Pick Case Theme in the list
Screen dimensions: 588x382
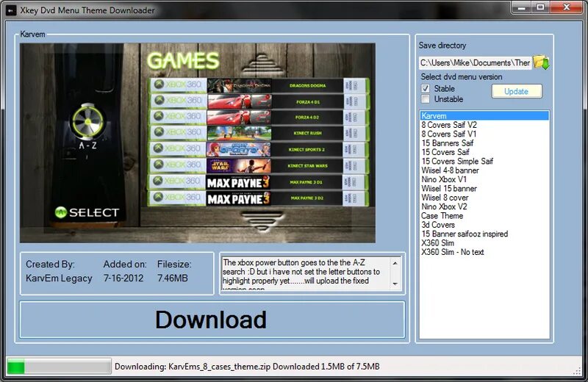pos(484,215)
